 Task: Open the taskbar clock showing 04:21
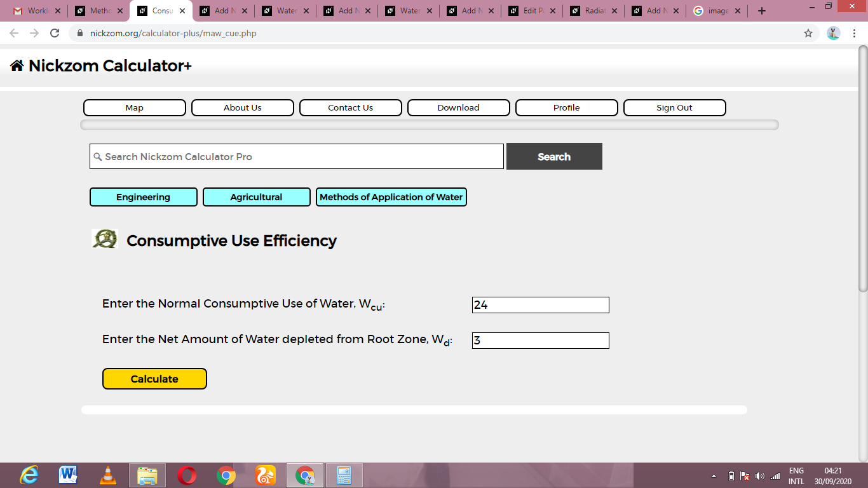(833, 476)
